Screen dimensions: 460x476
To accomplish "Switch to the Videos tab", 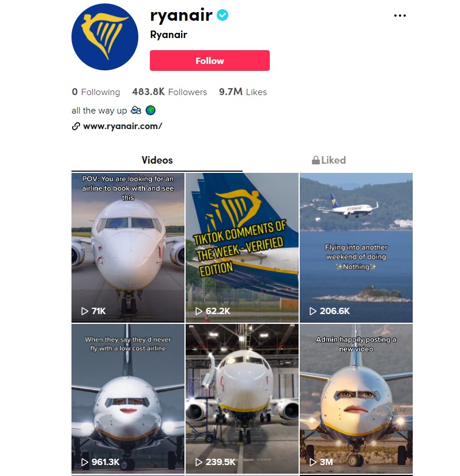I will (157, 160).
